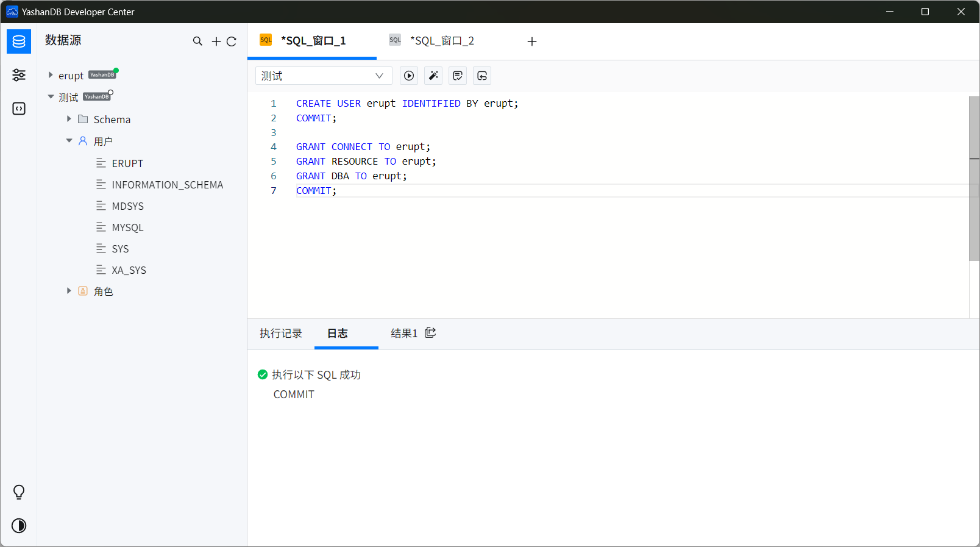Click the GRANT DBA TO erupt line
The height and width of the screenshot is (547, 980).
click(352, 176)
